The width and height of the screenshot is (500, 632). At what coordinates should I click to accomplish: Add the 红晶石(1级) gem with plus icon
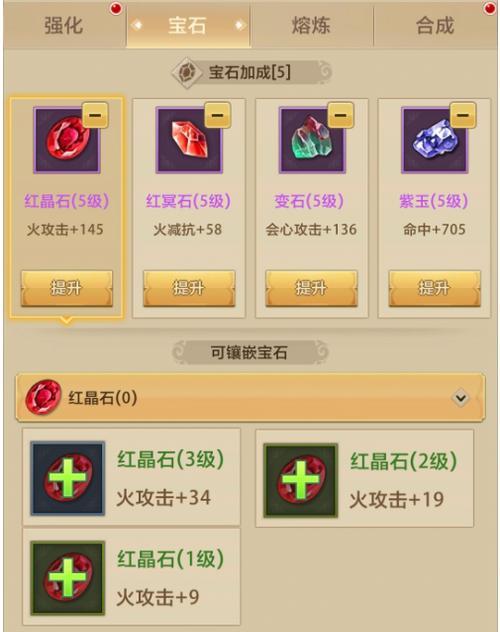click(x=68, y=578)
